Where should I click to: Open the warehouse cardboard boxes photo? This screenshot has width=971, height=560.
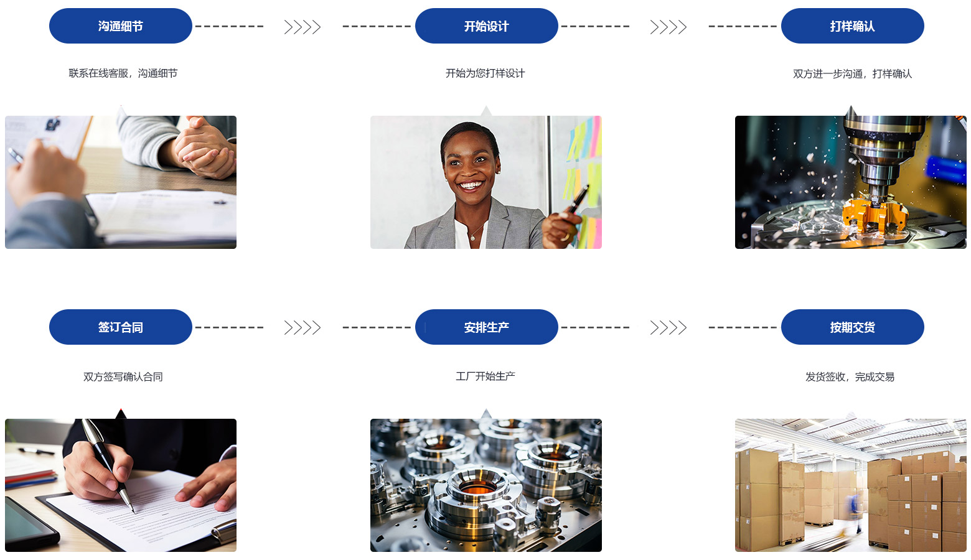pos(851,485)
